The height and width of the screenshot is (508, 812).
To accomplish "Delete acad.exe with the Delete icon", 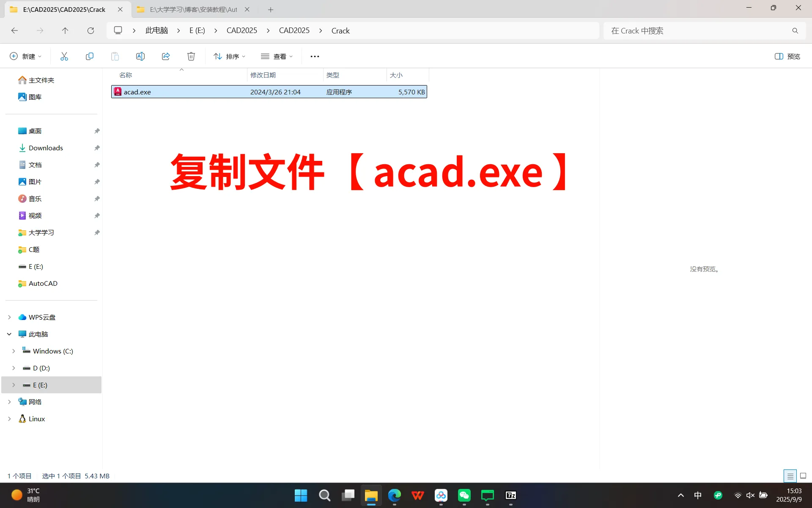I will [191, 56].
